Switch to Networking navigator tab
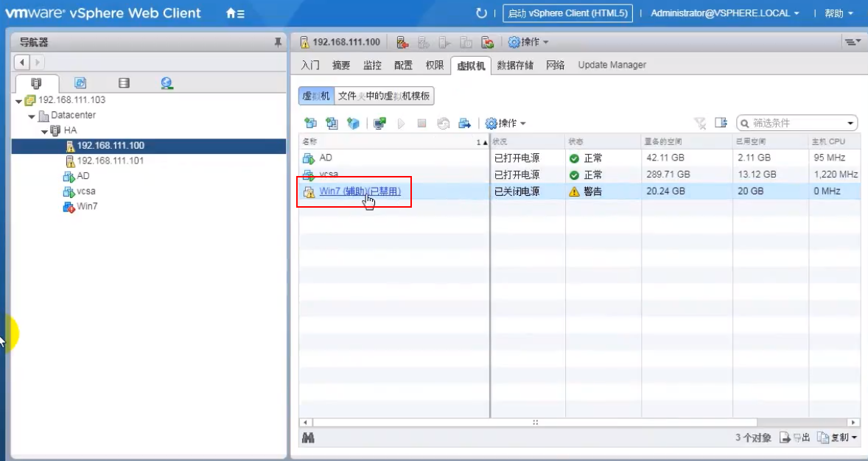The image size is (868, 461). (x=167, y=83)
